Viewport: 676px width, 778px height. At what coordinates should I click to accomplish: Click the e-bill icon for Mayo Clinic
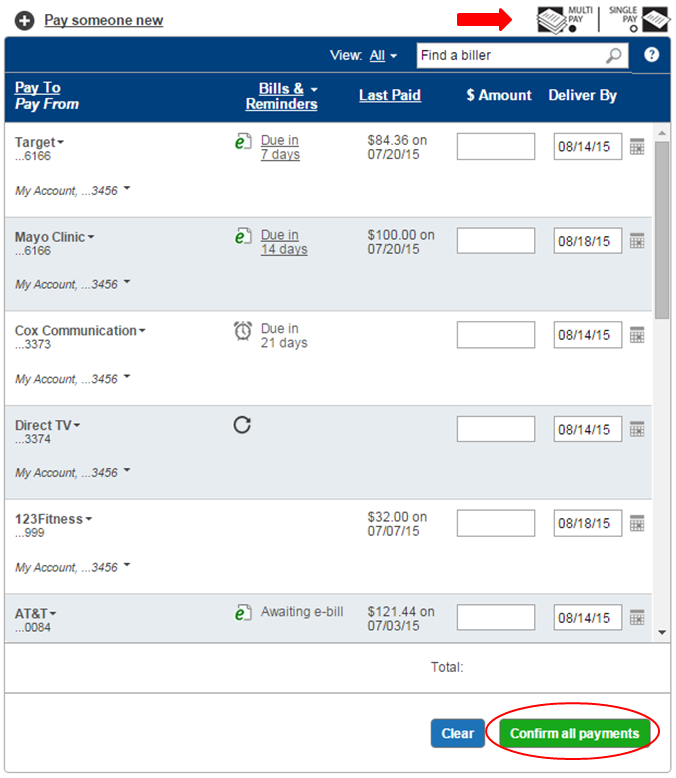243,236
